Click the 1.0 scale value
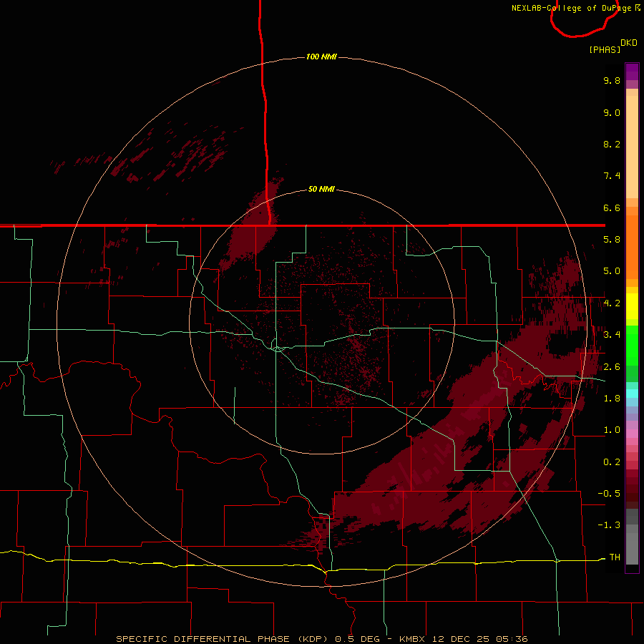 coord(612,430)
